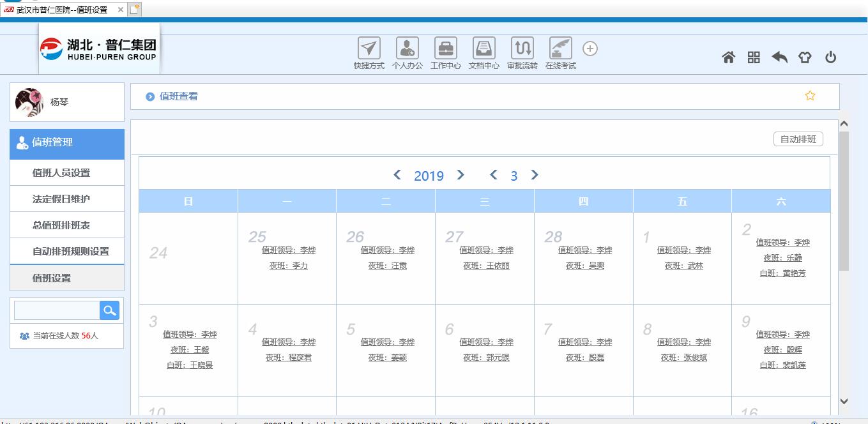The width and height of the screenshot is (868, 424).
Task: Open the 工作中心 briefcase icon
Action: click(445, 49)
